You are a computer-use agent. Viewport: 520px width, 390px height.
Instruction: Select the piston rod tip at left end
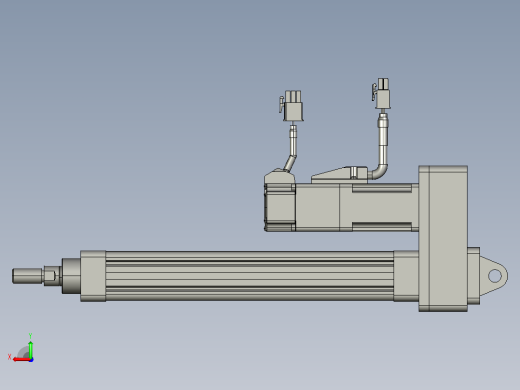click(x=28, y=276)
